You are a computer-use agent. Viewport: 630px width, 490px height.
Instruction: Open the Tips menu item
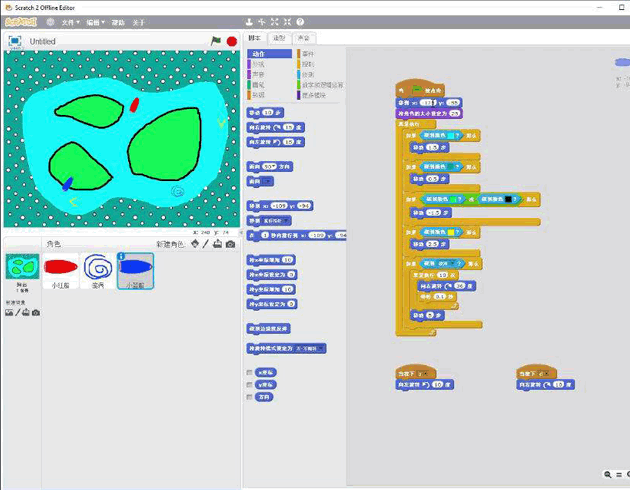(x=118, y=22)
